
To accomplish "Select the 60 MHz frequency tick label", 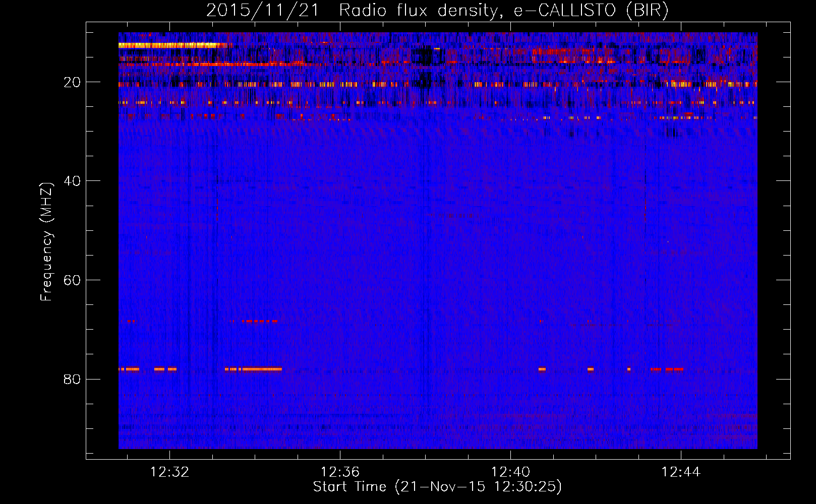I will (x=73, y=280).
